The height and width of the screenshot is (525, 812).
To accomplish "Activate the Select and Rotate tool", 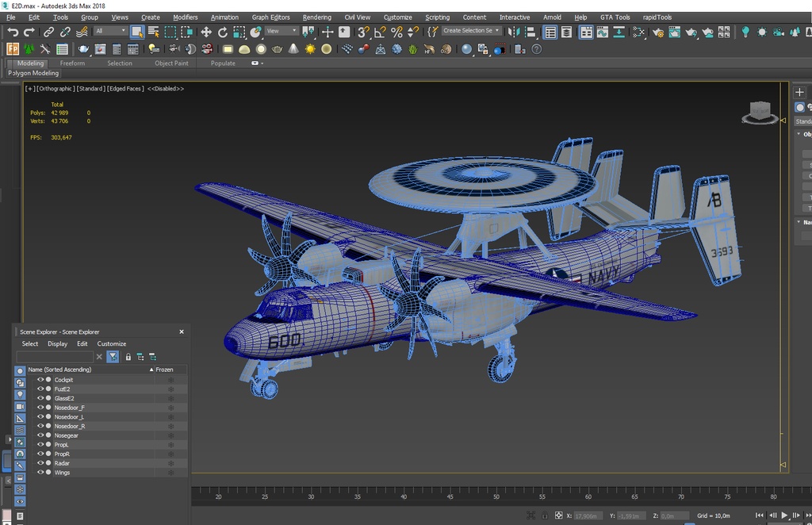I will coord(223,32).
